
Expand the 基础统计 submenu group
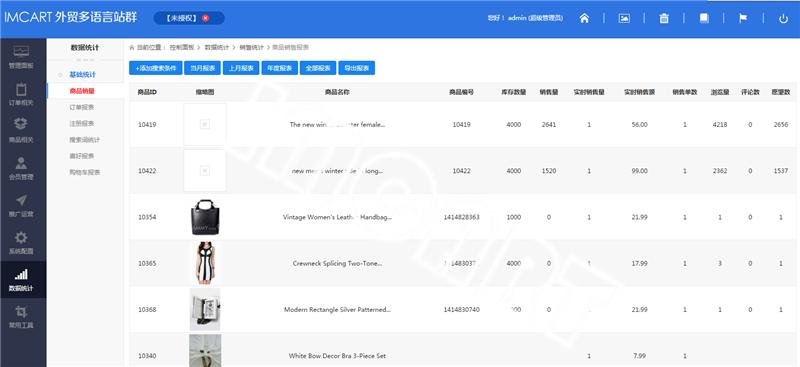(83, 75)
